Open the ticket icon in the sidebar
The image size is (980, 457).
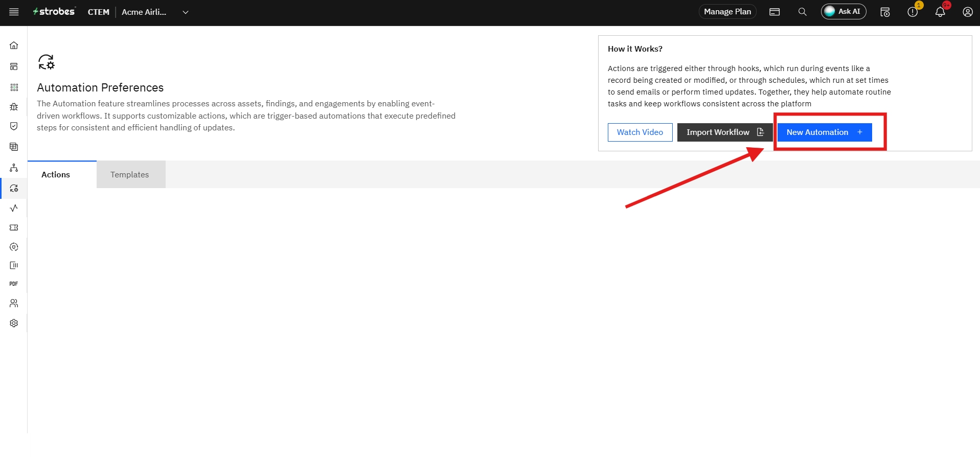(x=14, y=227)
